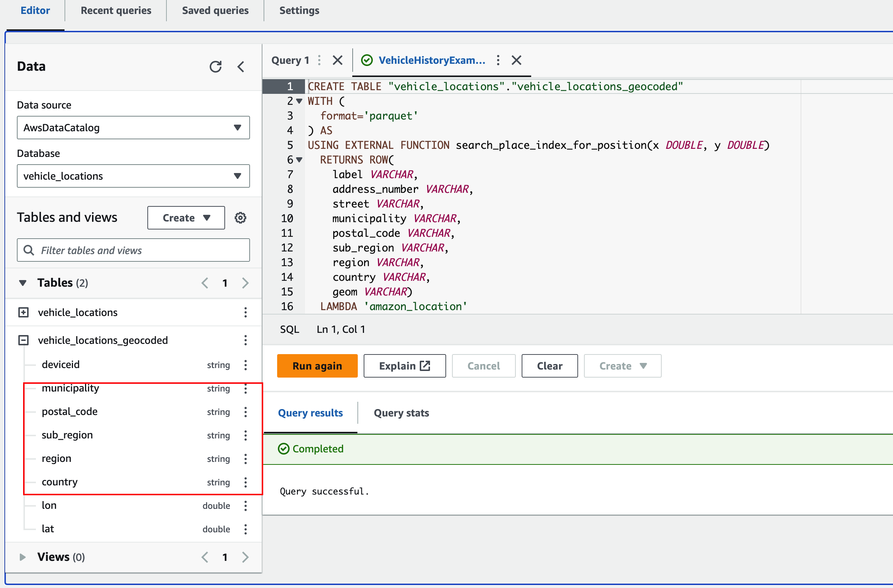Collapse the Data panel with the chevron
This screenshot has height=588, width=893.
[241, 67]
